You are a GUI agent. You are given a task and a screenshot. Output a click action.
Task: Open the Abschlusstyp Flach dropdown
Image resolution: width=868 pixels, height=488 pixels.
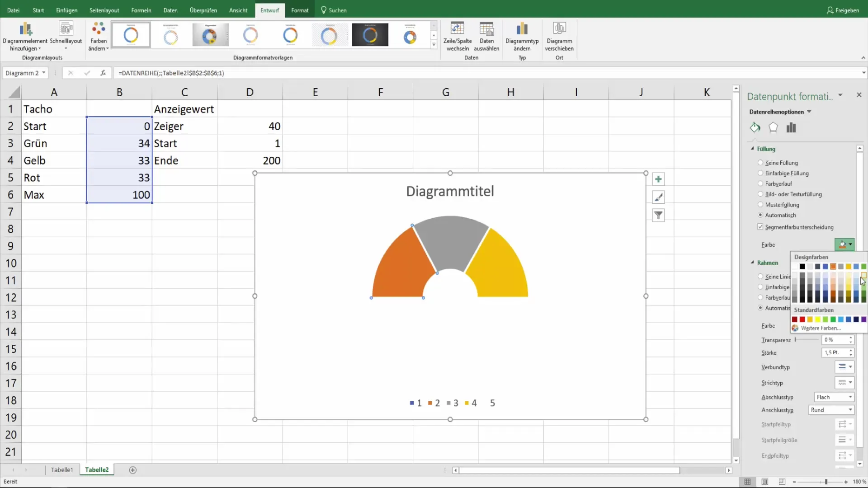click(834, 397)
